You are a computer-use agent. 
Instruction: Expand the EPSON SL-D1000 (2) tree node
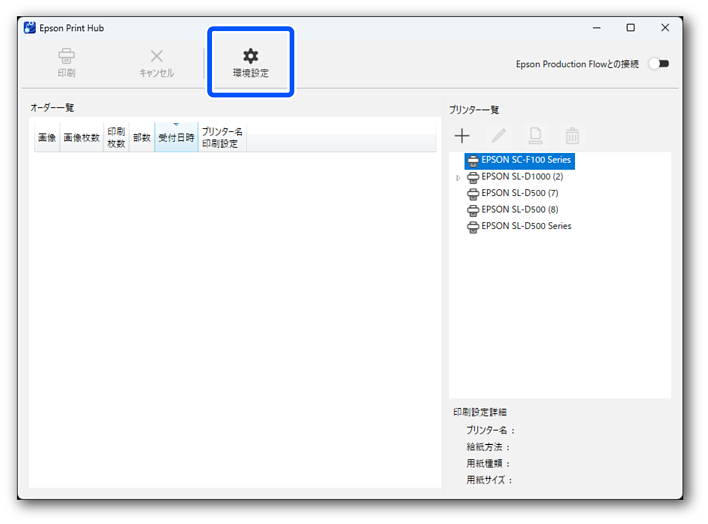pyautogui.click(x=458, y=177)
